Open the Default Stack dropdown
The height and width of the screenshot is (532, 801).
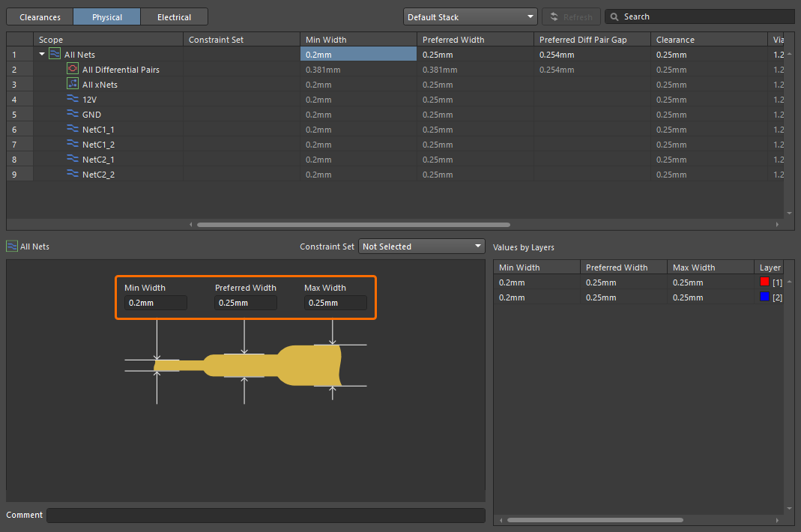(x=470, y=16)
